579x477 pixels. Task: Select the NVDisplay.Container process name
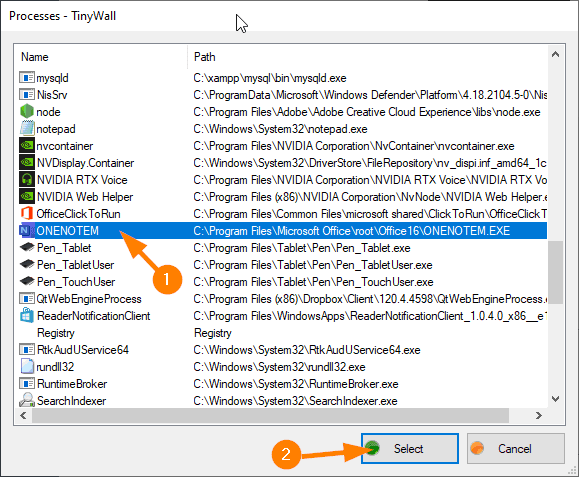coord(85,163)
